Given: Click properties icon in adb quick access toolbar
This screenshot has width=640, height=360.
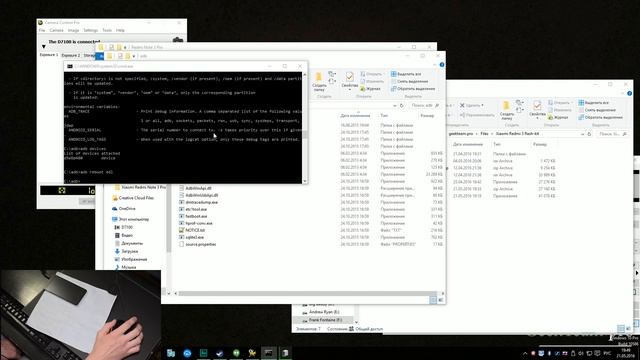Looking at the screenshot, I should coord(120,56).
